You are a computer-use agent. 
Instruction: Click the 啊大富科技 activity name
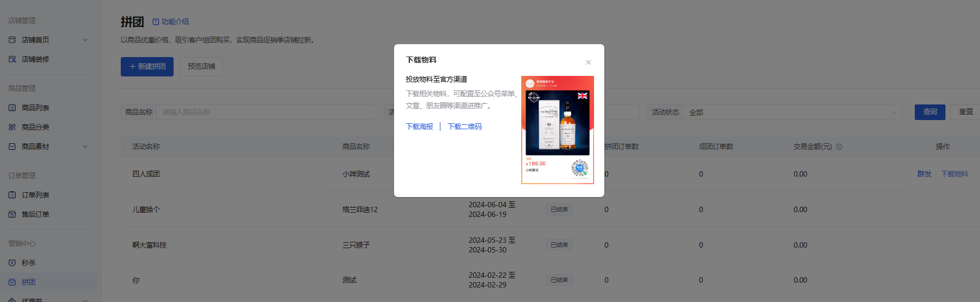149,245
